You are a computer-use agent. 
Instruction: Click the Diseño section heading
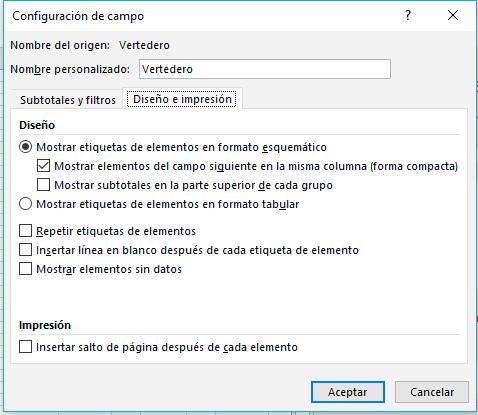tap(37, 125)
